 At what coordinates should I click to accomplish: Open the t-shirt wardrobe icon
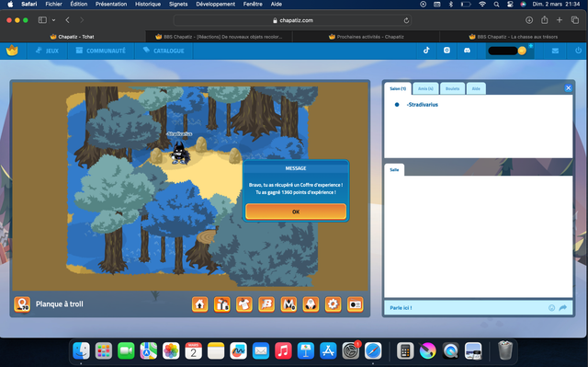(x=244, y=304)
